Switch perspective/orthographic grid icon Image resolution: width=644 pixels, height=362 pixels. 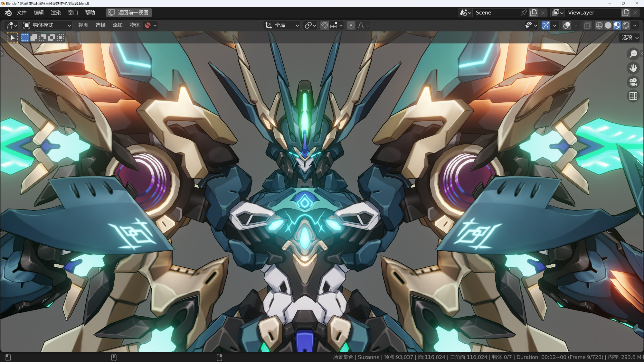[633, 96]
